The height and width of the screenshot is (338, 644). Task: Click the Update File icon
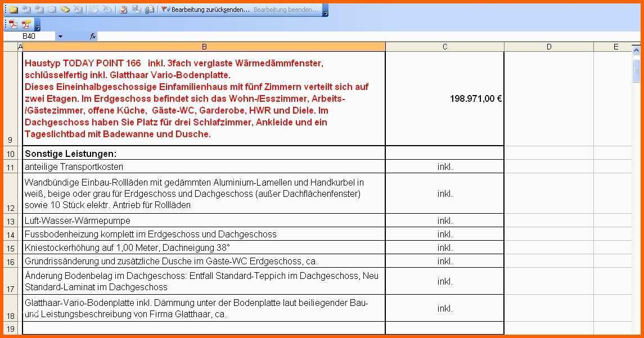(x=137, y=10)
